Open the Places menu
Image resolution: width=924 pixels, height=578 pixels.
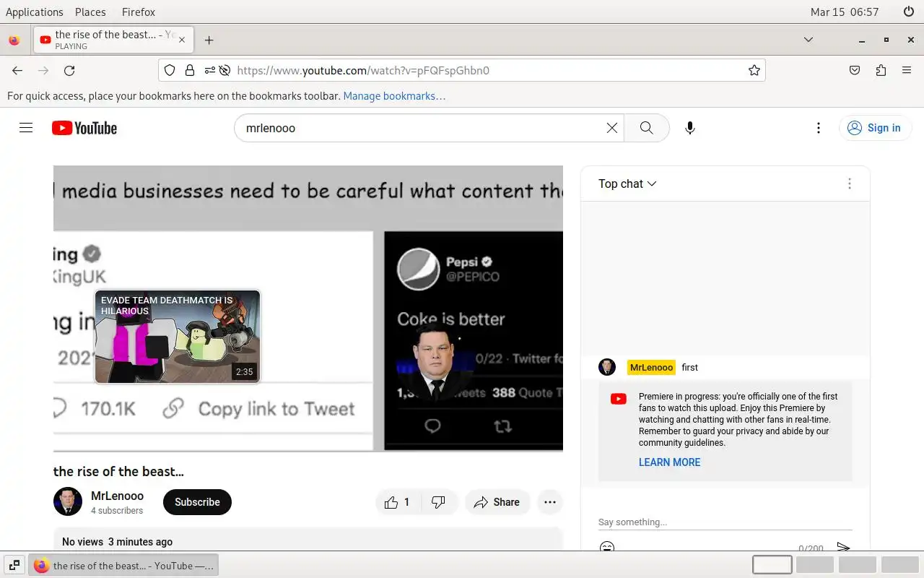pos(90,12)
